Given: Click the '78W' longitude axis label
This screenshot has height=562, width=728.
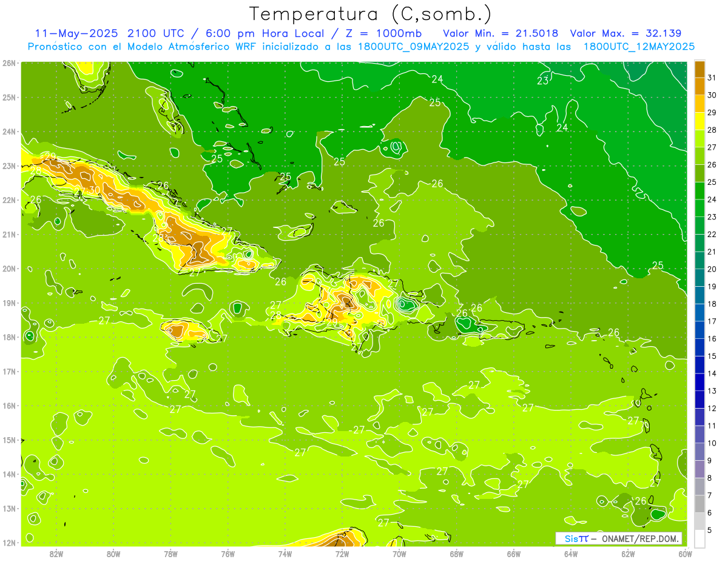Looking at the screenshot, I should (x=170, y=554).
